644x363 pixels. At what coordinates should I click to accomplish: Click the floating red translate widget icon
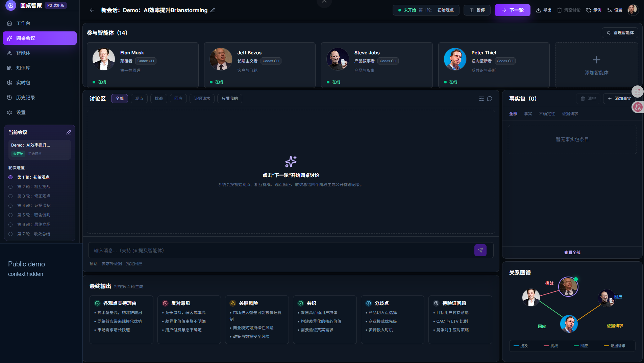click(x=638, y=107)
